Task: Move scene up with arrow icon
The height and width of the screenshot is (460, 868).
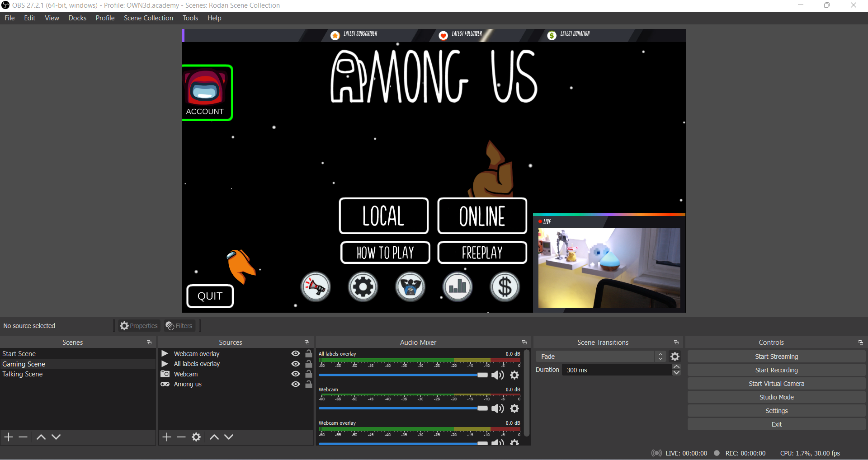Action: click(x=41, y=437)
